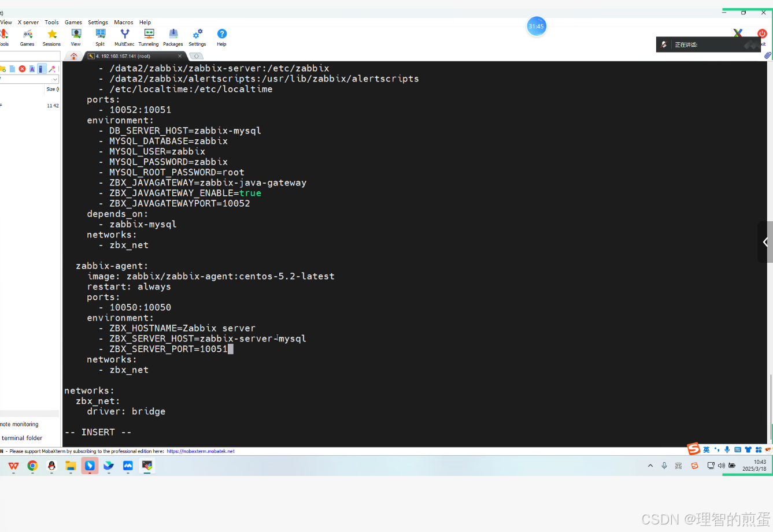
Task: Click the system tray microphone icon
Action: click(x=664, y=466)
